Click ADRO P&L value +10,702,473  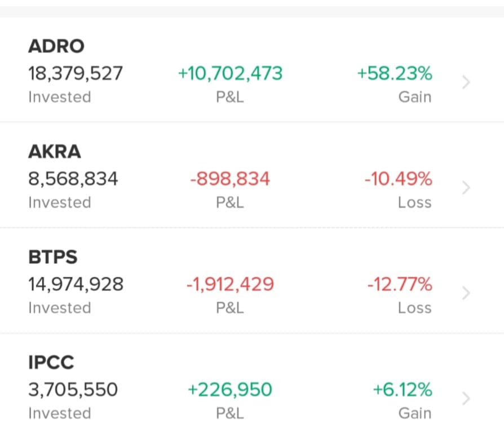click(x=230, y=73)
